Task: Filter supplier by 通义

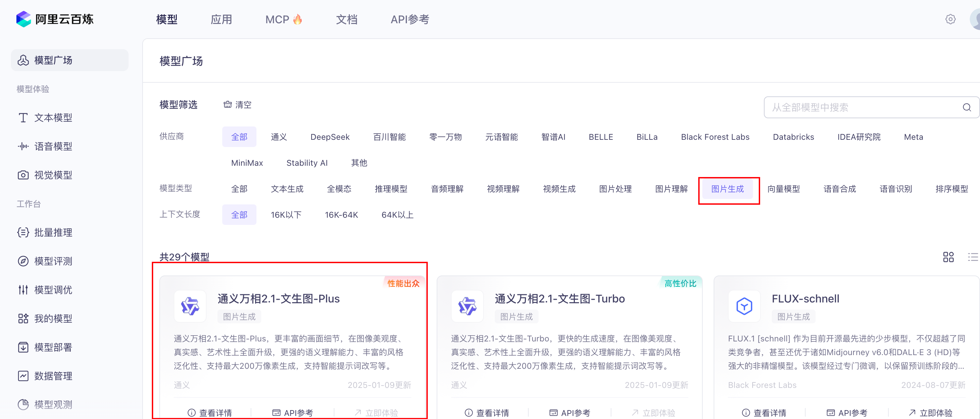Action: 279,137
